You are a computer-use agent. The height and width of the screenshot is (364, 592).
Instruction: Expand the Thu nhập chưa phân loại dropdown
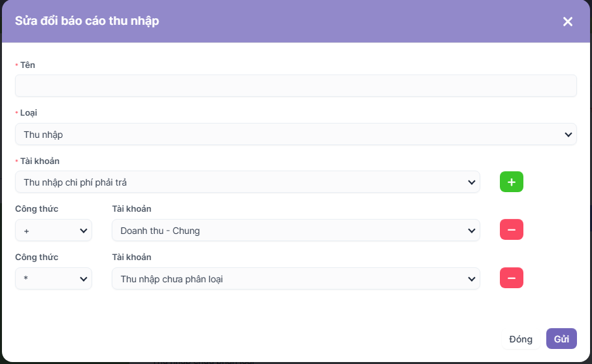coord(295,279)
